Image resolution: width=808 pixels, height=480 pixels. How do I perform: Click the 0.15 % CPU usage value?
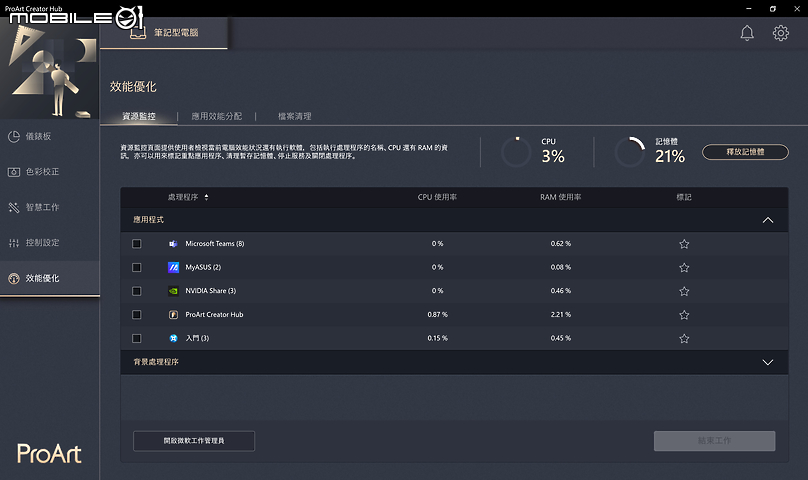click(x=437, y=338)
